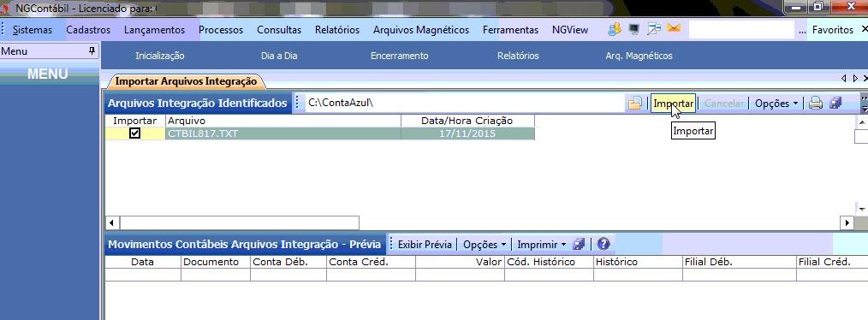Open Arq. Magnéticos in the blue bar
Image resolution: width=868 pixels, height=320 pixels.
pyautogui.click(x=639, y=56)
